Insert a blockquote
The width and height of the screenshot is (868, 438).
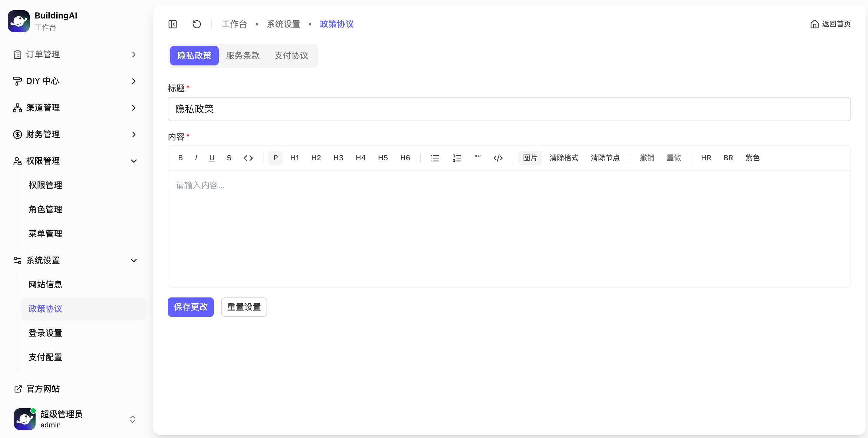(478, 158)
